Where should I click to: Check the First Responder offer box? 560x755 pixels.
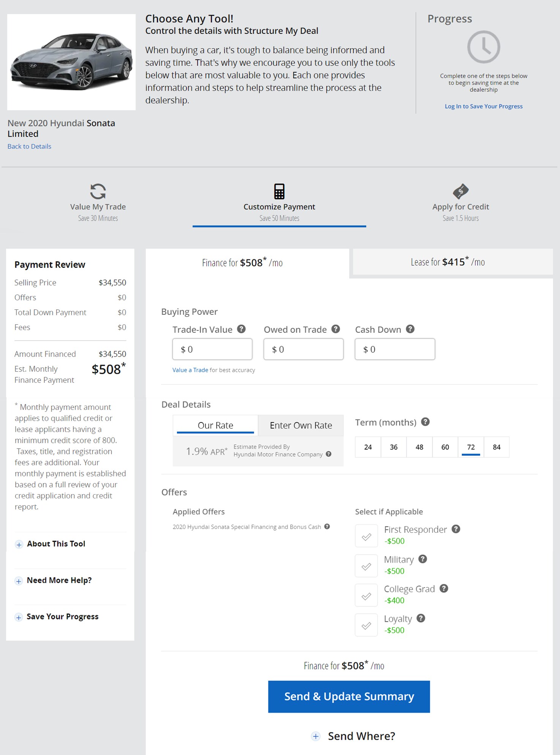(x=366, y=536)
